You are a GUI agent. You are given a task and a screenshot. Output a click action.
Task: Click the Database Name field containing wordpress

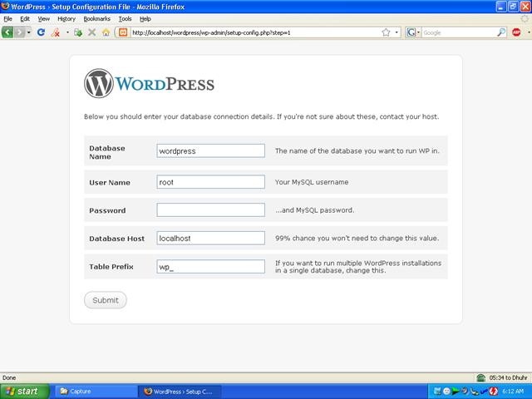tap(210, 150)
